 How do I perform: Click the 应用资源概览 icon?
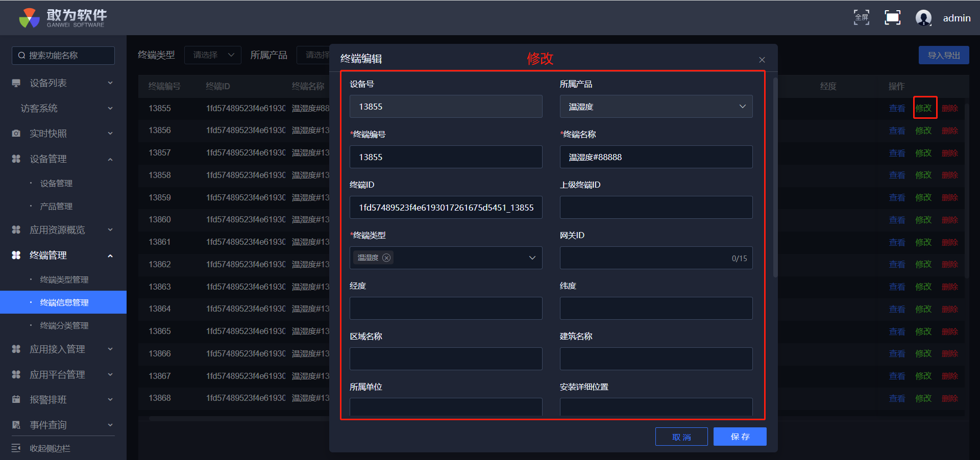[16, 230]
